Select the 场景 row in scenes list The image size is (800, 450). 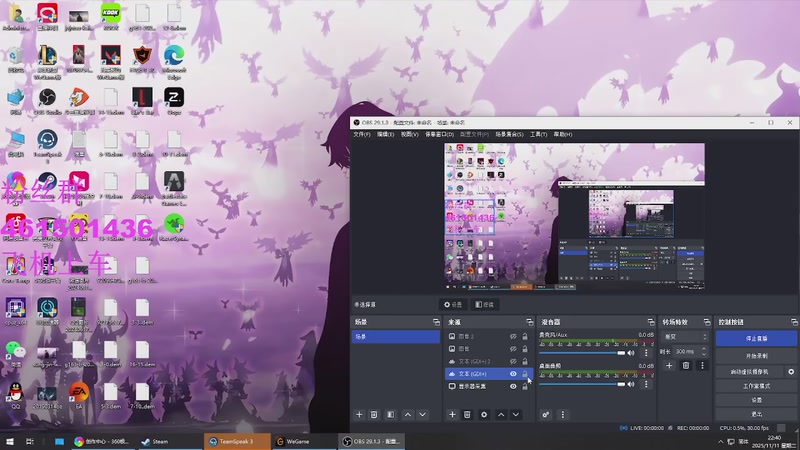pos(396,337)
